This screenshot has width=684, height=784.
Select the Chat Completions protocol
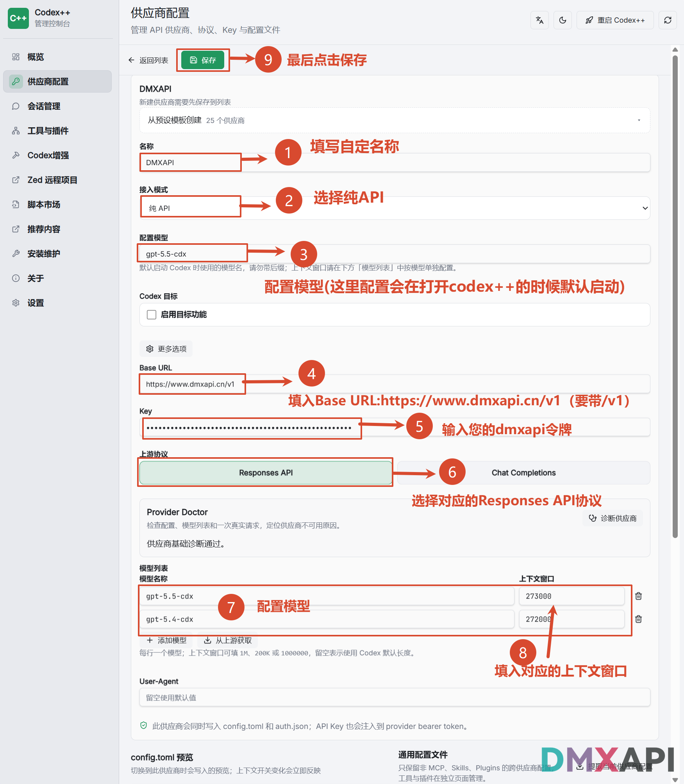coord(523,473)
